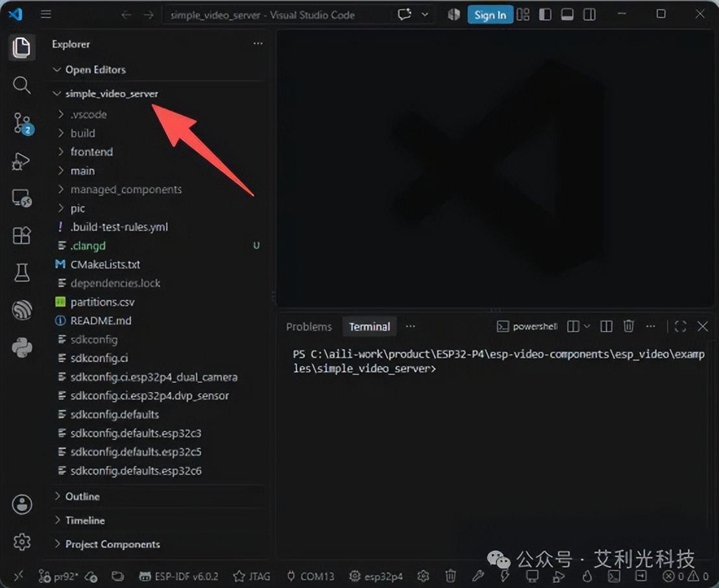Open the ESP-IDF Espressif activity bar view
The width and height of the screenshot is (719, 588).
(22, 310)
